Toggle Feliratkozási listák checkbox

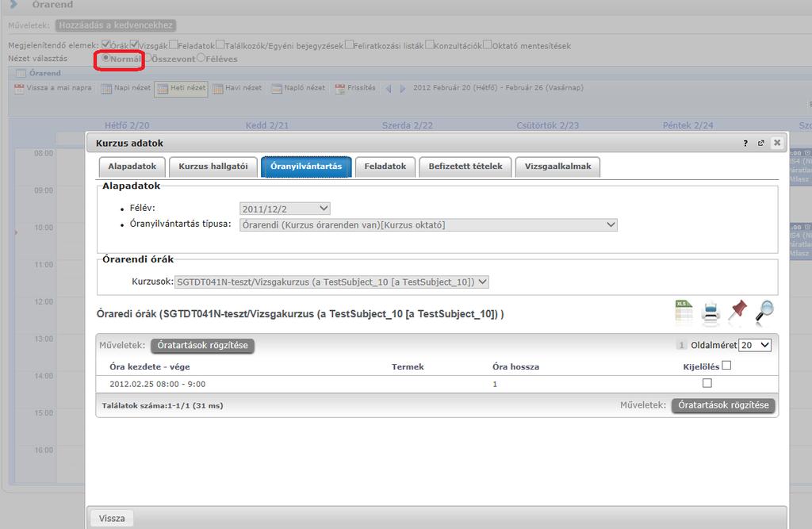click(x=349, y=44)
